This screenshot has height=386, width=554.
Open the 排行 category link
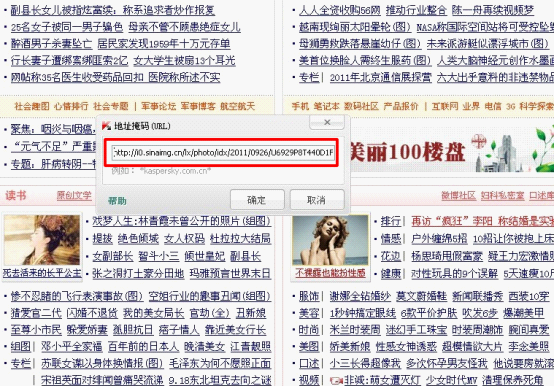390,221
